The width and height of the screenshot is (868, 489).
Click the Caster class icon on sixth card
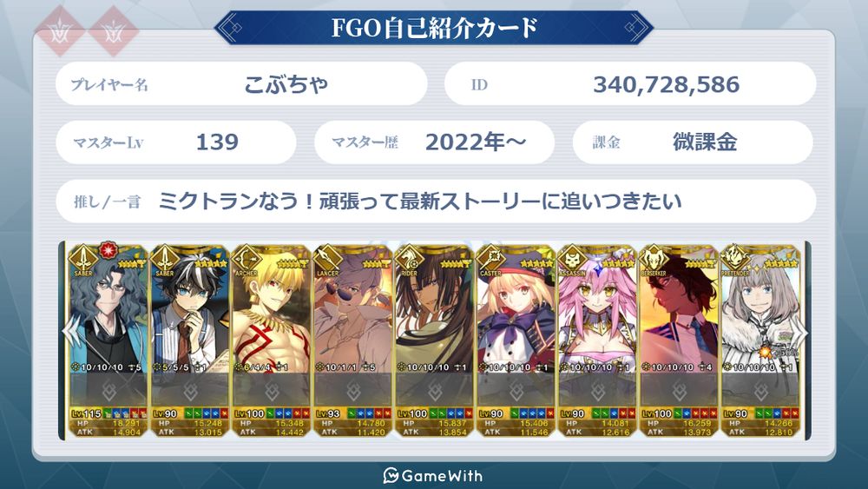[x=490, y=257]
